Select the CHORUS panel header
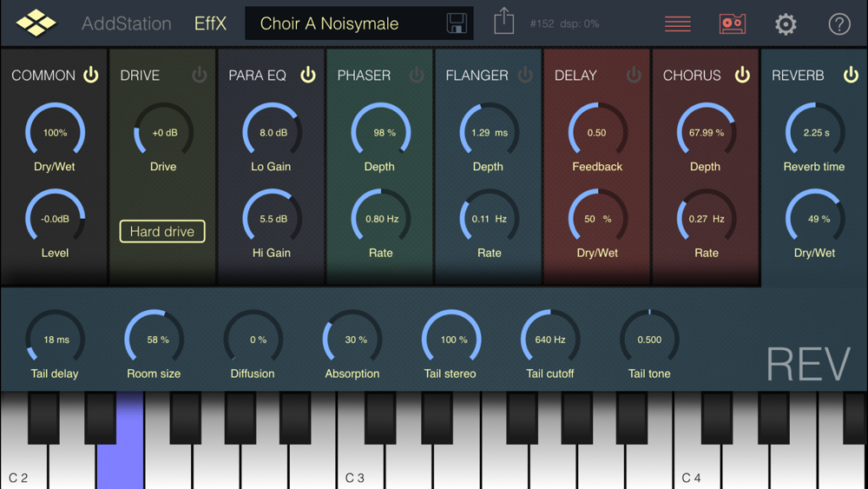The image size is (868, 489). click(x=692, y=76)
